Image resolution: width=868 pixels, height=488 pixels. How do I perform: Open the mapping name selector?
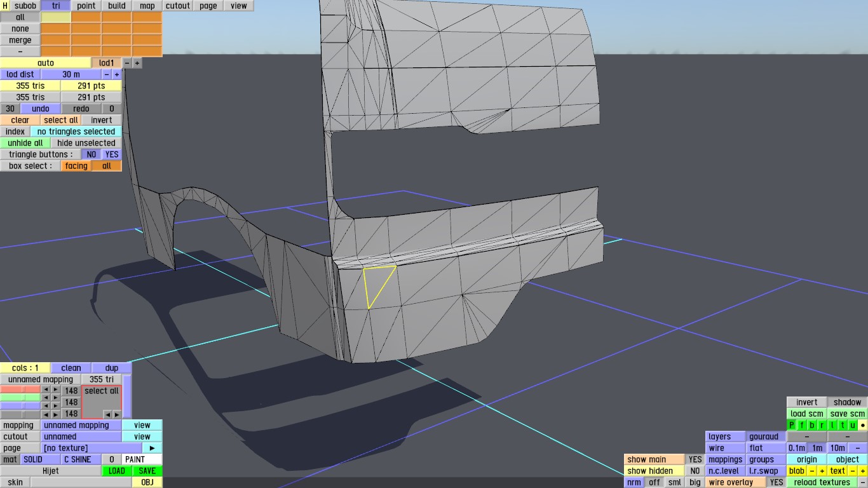[x=81, y=425]
